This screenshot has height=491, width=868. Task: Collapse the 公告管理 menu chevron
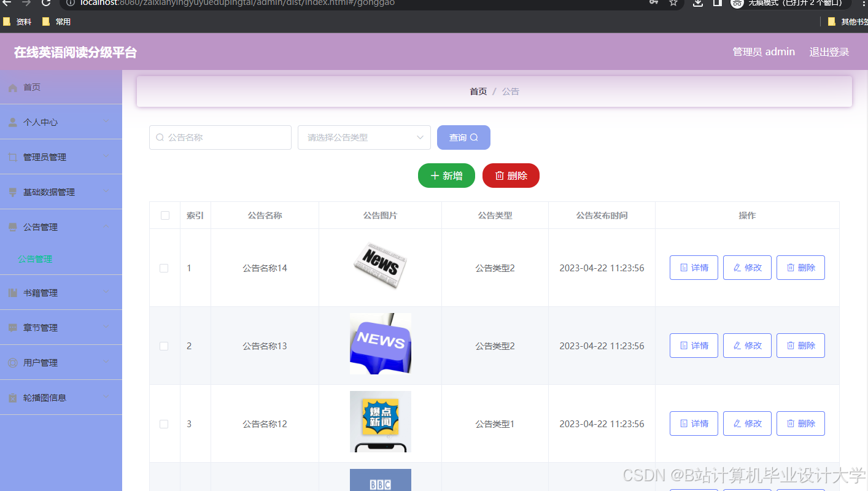(x=106, y=226)
